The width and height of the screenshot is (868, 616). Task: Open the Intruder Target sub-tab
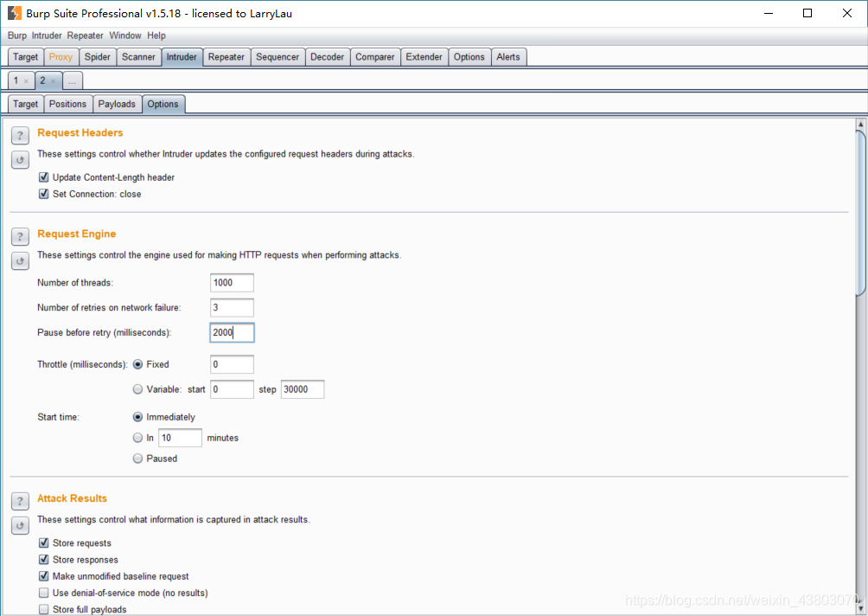pos(25,104)
